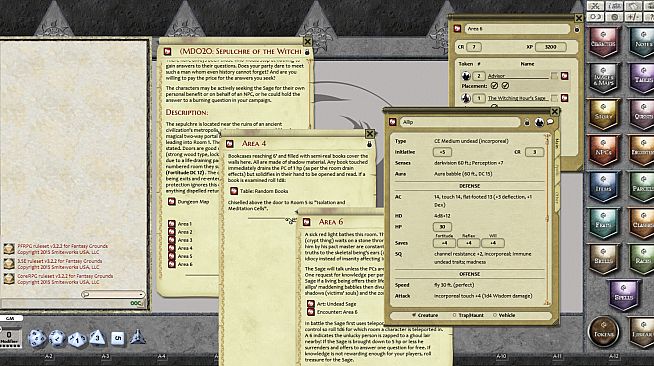Viewport: 654px width, 366px height.
Task: Pick up the d12 die
Action: coord(57,338)
